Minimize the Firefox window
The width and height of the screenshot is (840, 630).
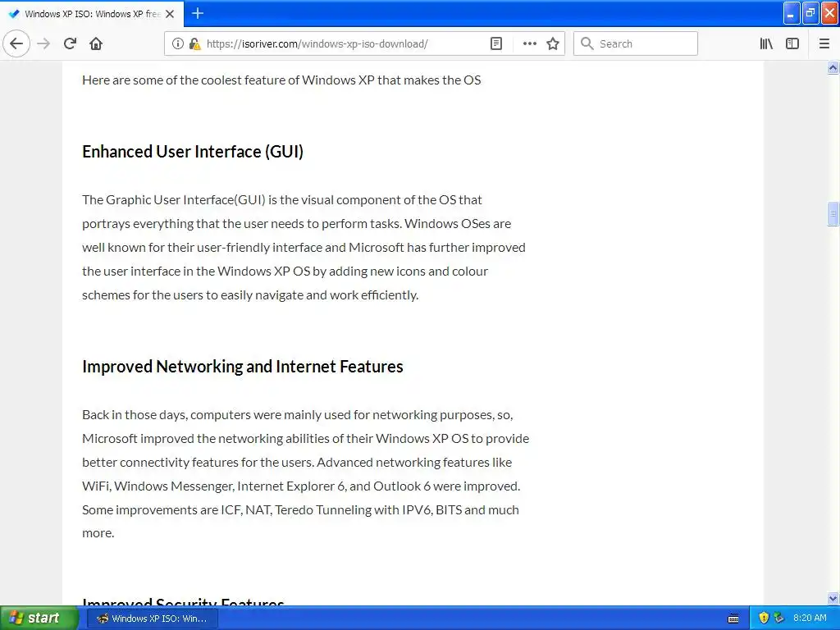point(792,13)
